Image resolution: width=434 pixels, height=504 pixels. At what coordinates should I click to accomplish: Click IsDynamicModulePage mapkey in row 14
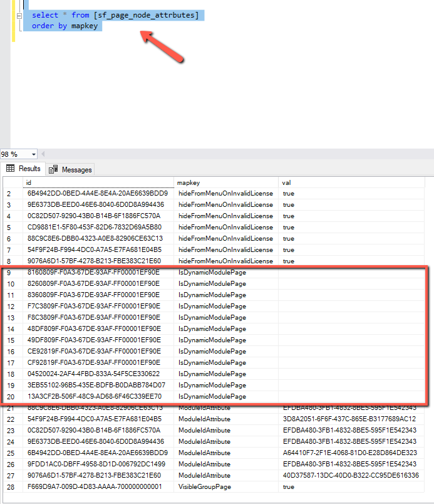(x=226, y=328)
